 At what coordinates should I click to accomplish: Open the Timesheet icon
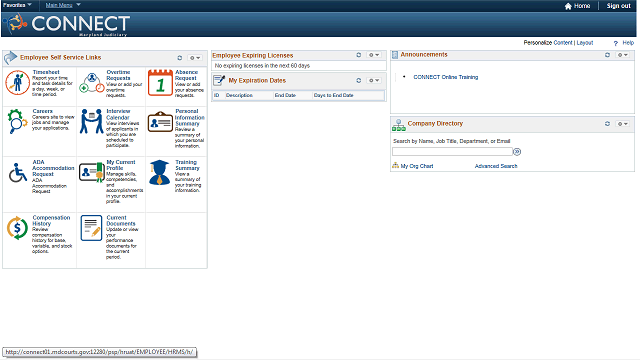tap(17, 82)
